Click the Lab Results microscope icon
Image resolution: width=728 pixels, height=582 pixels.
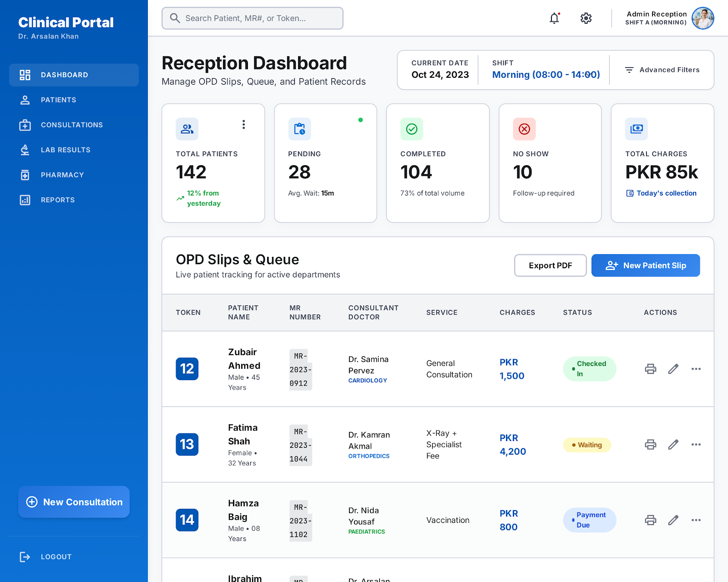25,150
